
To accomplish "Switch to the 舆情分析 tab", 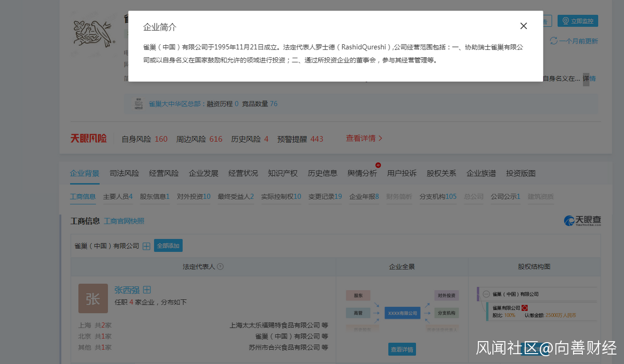I will pos(362,173).
